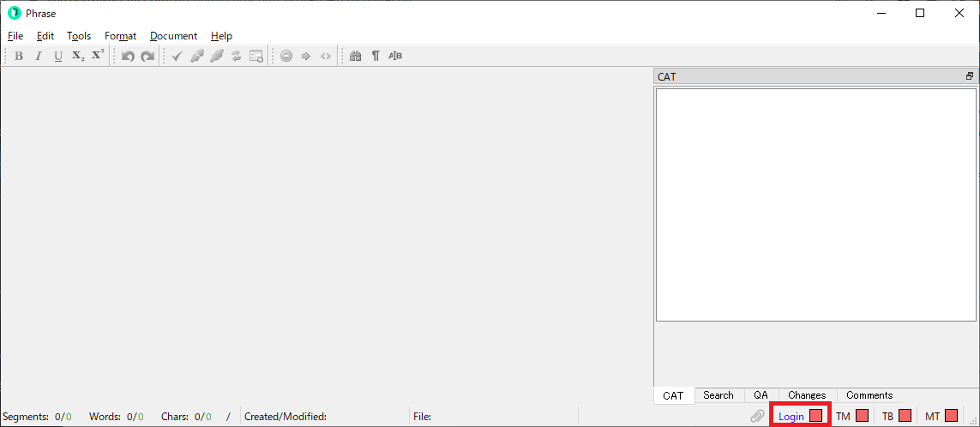Undock the CAT panel with float button
This screenshot has height=427, width=980.
[970, 76]
